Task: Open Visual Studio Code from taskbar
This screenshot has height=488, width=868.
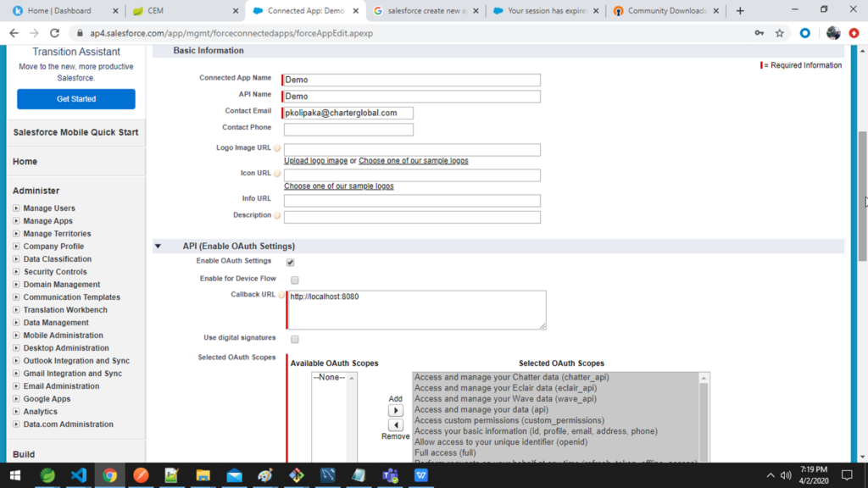Action: [x=79, y=475]
